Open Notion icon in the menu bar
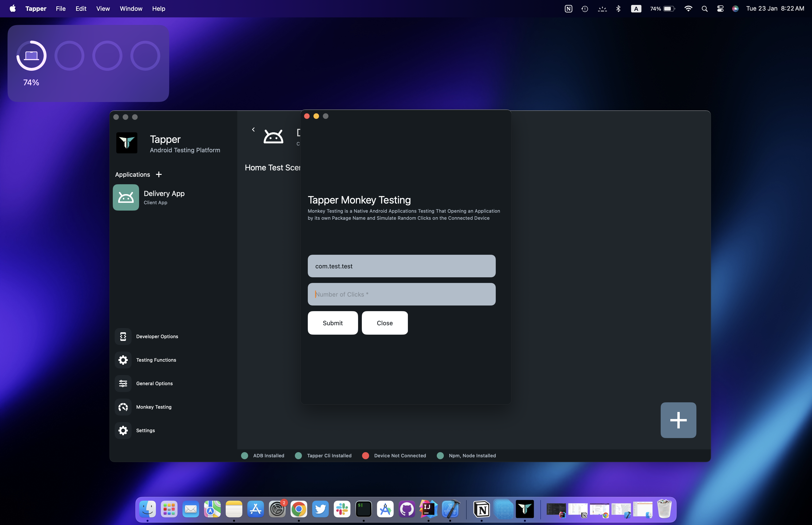This screenshot has width=812, height=525. point(568,8)
